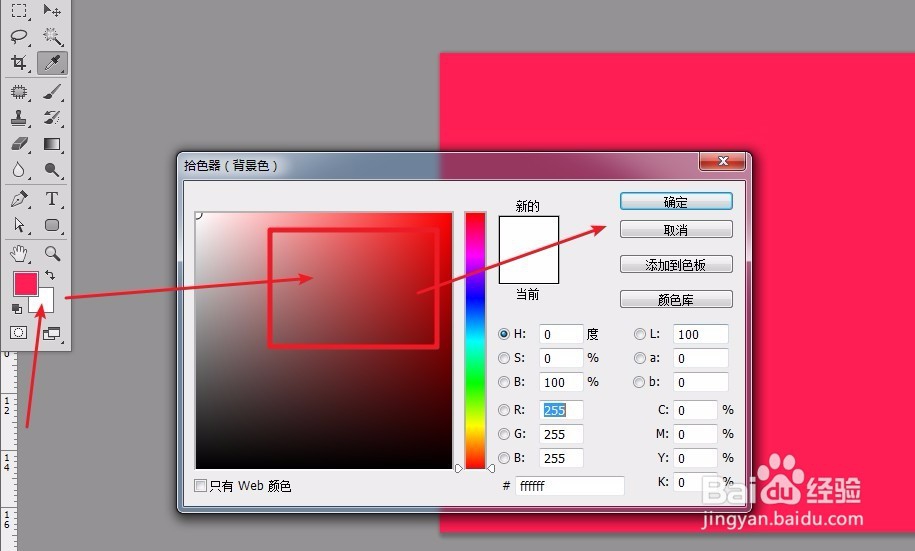Select the Move tool
This screenshot has width=915, height=551.
click(x=52, y=11)
